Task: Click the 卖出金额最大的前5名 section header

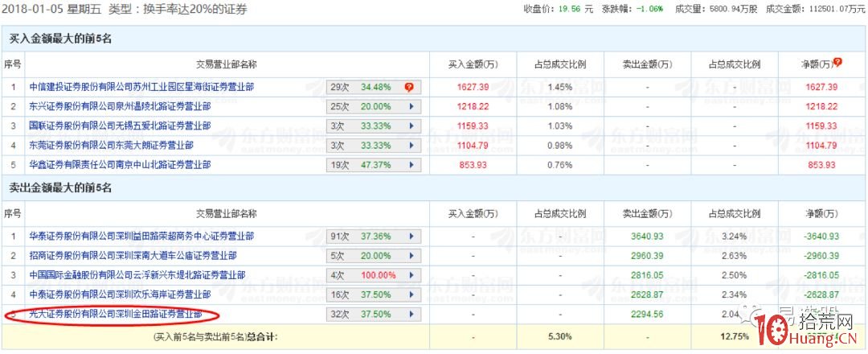Action: point(61,188)
